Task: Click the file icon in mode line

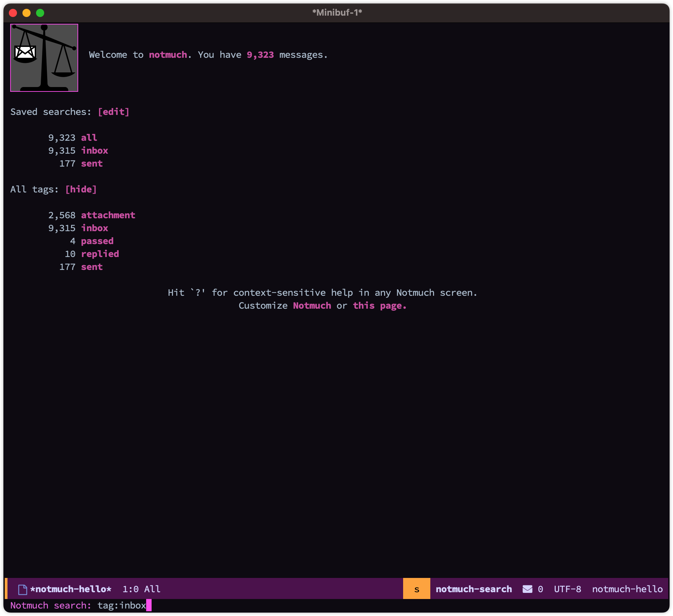Action: [x=23, y=589]
